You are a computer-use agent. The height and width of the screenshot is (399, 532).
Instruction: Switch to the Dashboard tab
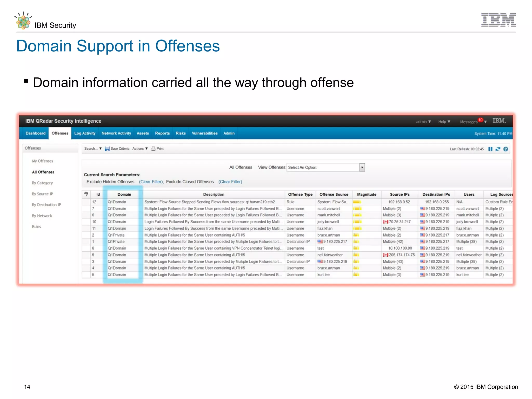click(x=35, y=133)
